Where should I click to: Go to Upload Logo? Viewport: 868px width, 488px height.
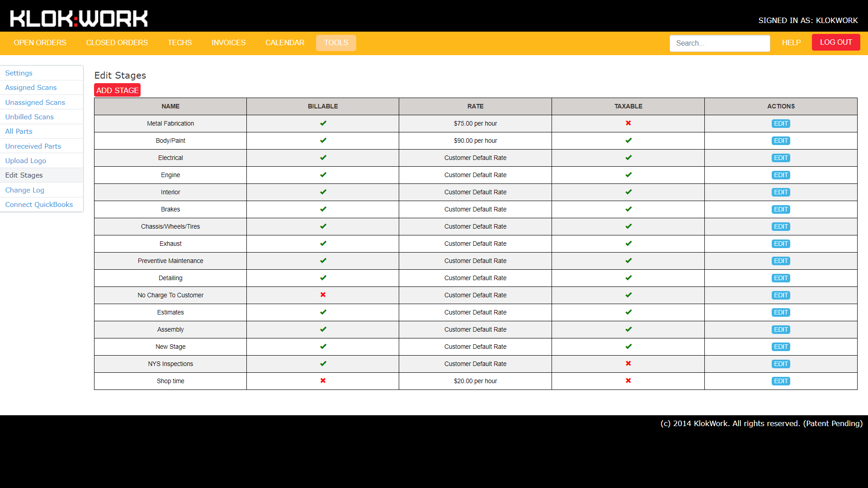[42, 161]
